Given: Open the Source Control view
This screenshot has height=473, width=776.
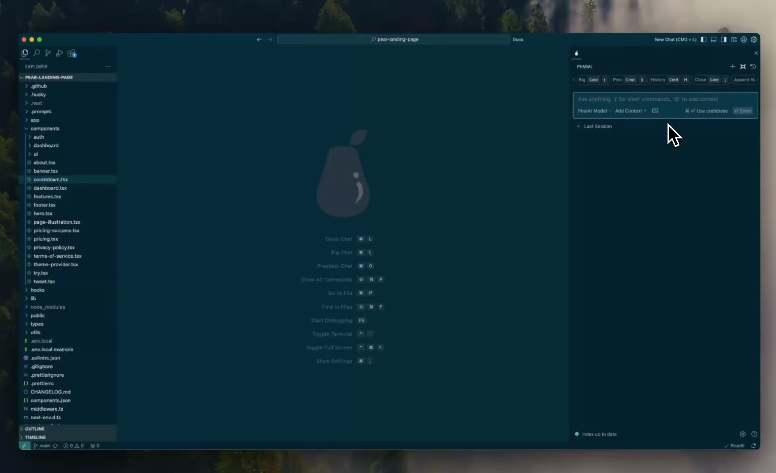Looking at the screenshot, I should 47,53.
